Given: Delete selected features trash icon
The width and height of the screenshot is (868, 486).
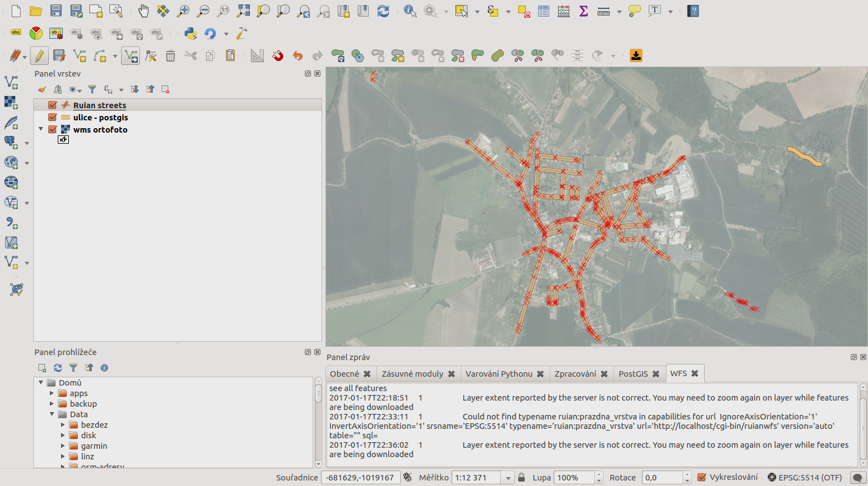Looking at the screenshot, I should pos(170,55).
